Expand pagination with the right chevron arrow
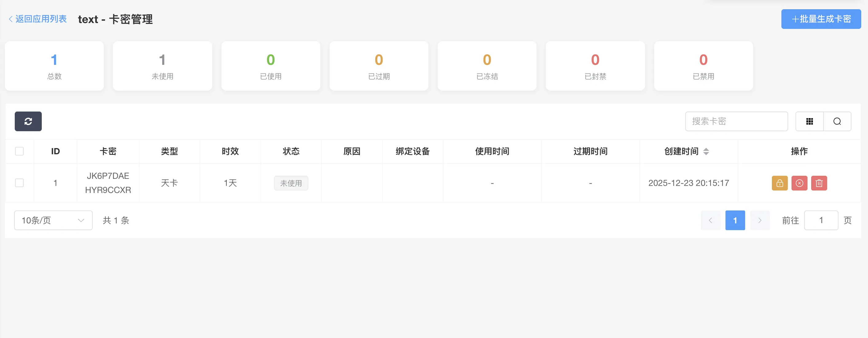Image resolution: width=868 pixels, height=338 pixels. pyautogui.click(x=760, y=220)
